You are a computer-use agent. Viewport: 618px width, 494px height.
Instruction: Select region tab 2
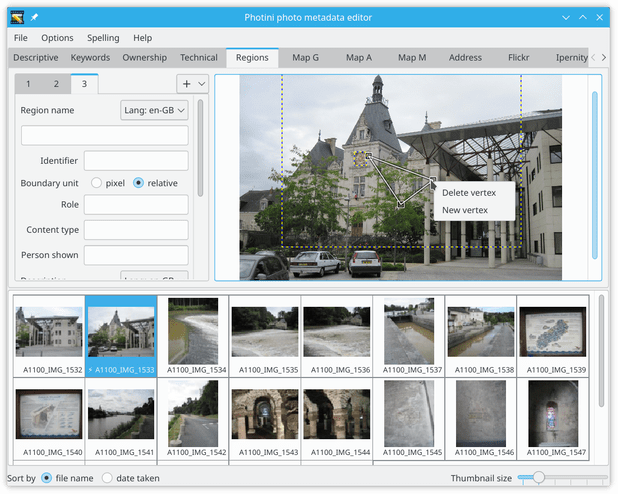(56, 84)
